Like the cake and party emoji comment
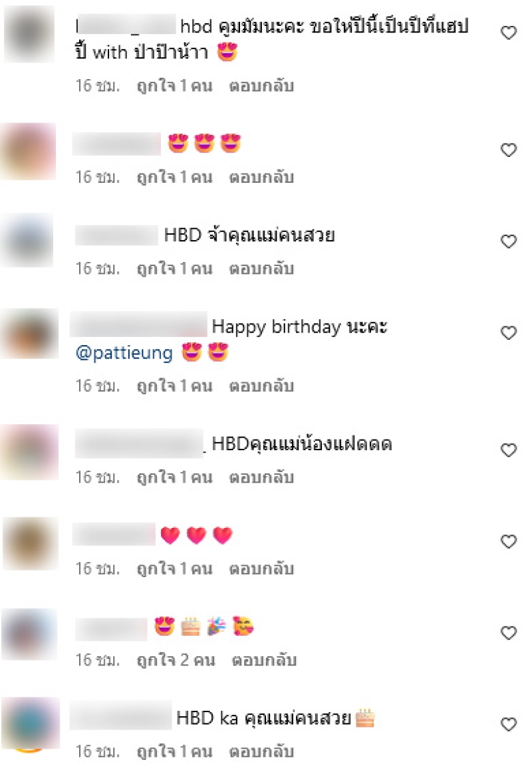 coord(509,633)
